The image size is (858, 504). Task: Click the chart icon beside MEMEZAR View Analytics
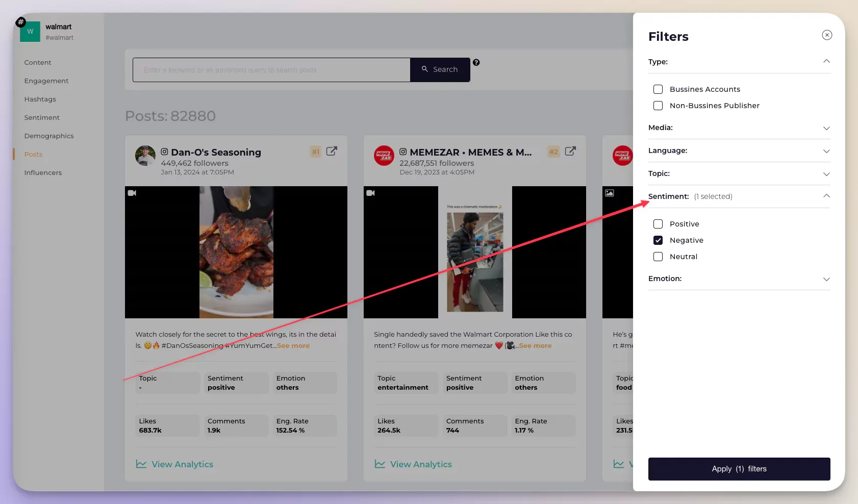coord(380,464)
